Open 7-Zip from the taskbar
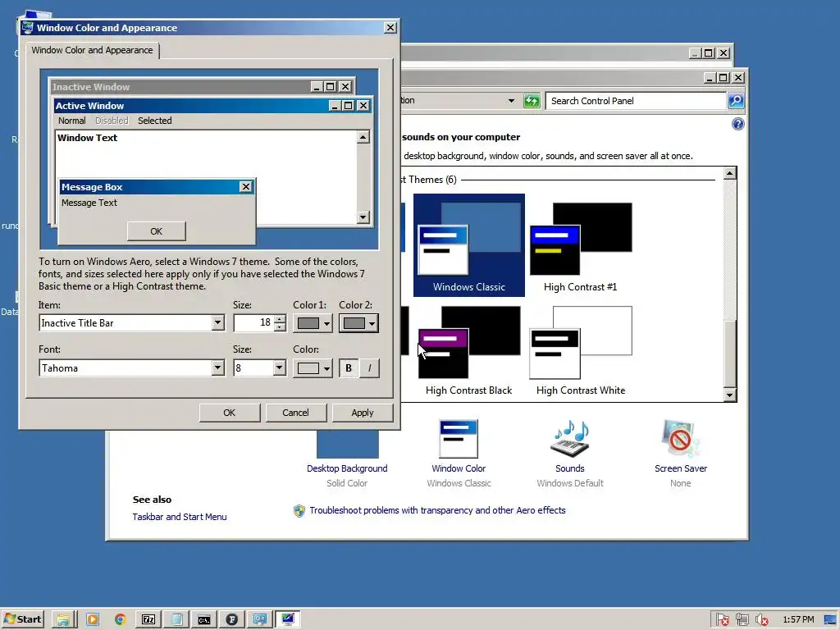This screenshot has width=840, height=630. click(x=148, y=619)
